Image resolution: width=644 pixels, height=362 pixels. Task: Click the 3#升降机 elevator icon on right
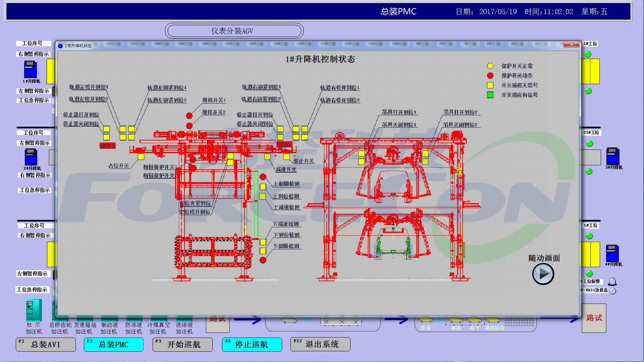(612, 156)
